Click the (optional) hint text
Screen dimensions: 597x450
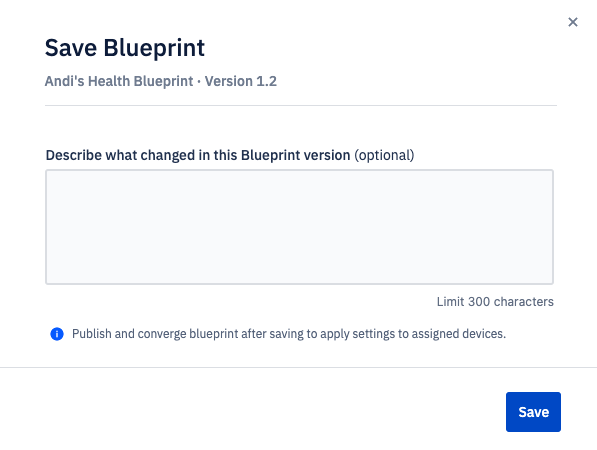click(384, 155)
